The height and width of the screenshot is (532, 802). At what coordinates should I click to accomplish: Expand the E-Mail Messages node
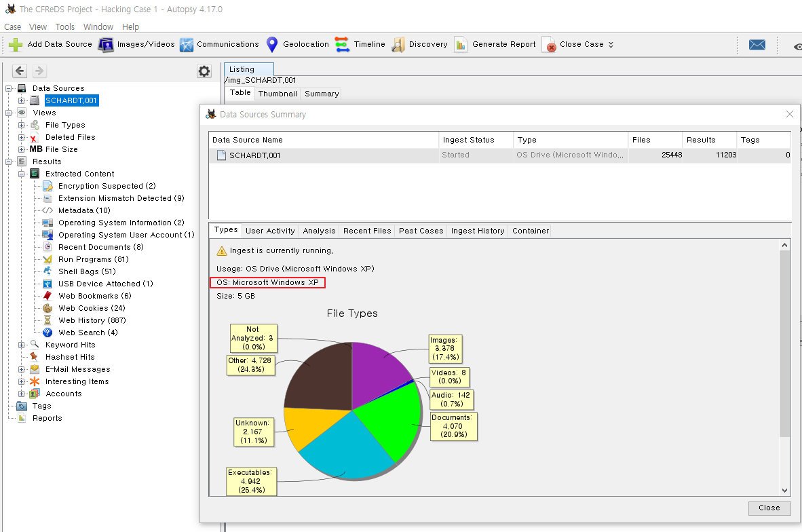click(x=22, y=369)
